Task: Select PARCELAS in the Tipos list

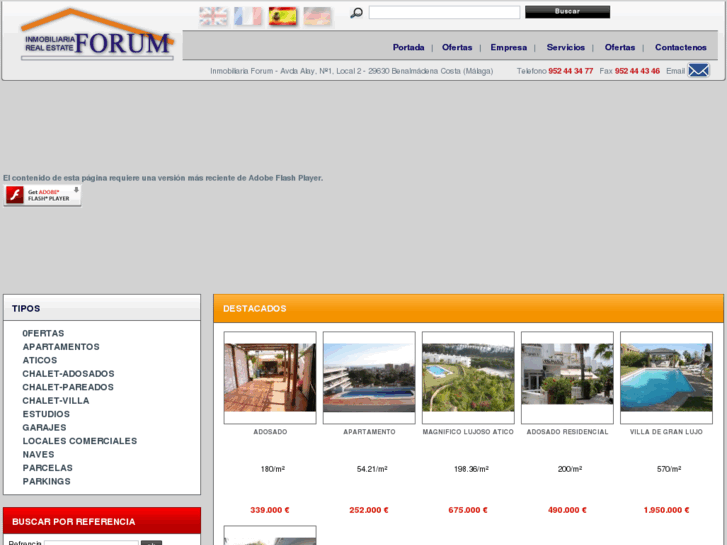Action: coord(47,468)
